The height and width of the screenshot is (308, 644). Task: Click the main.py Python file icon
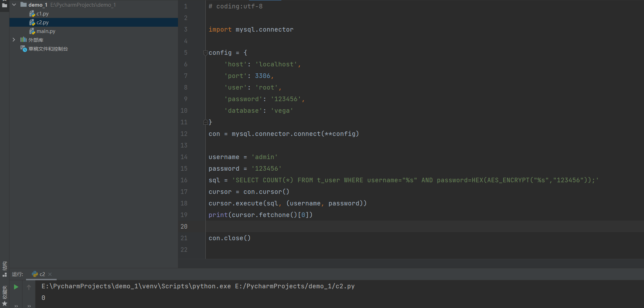(32, 31)
